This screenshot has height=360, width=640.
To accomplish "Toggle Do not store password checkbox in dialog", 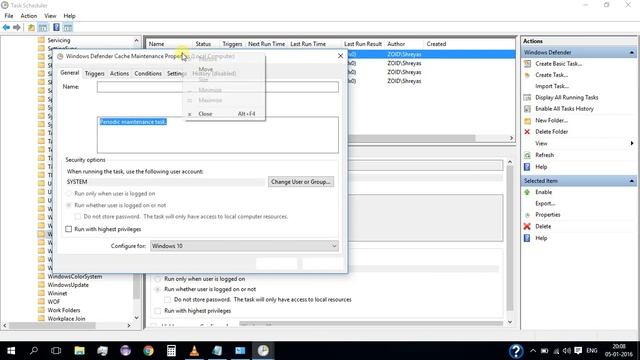I will tap(78, 217).
